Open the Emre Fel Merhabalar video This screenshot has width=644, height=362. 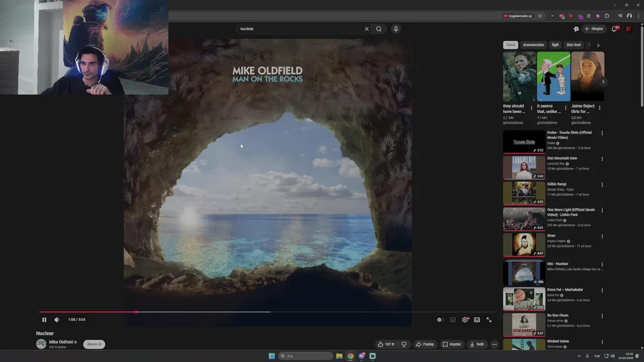click(524, 299)
